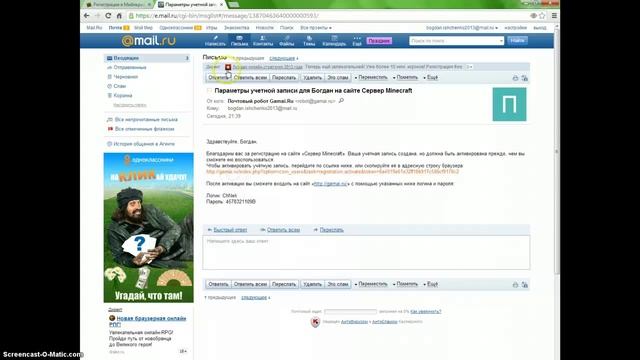Click the @mail.ru logo
This screenshot has width=640, height=360.
pos(149,40)
